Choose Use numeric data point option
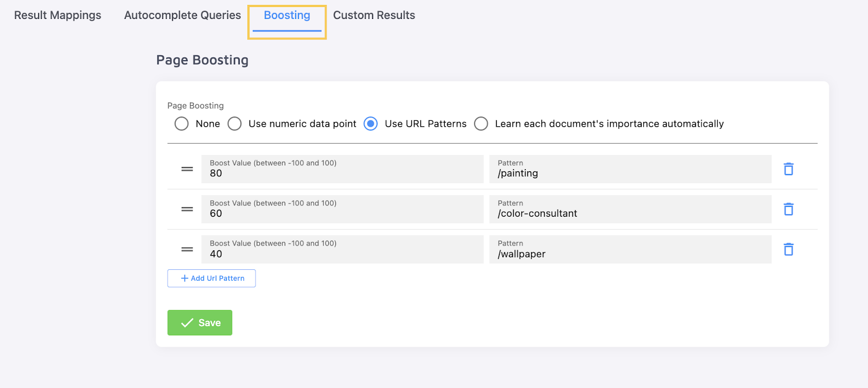 (234, 124)
